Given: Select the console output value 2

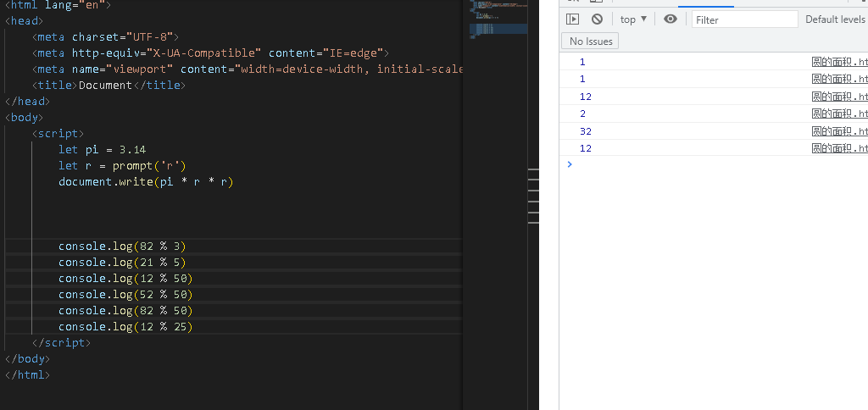Looking at the screenshot, I should (x=583, y=114).
